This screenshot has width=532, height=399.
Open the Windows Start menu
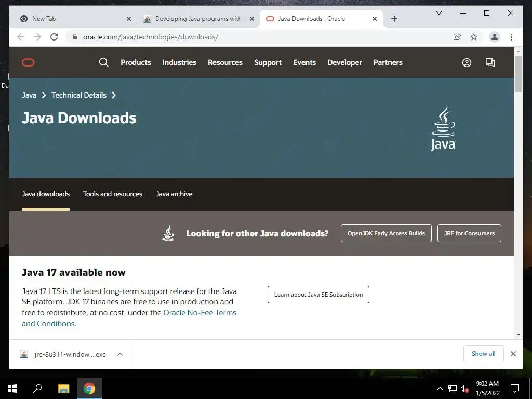[12, 389]
